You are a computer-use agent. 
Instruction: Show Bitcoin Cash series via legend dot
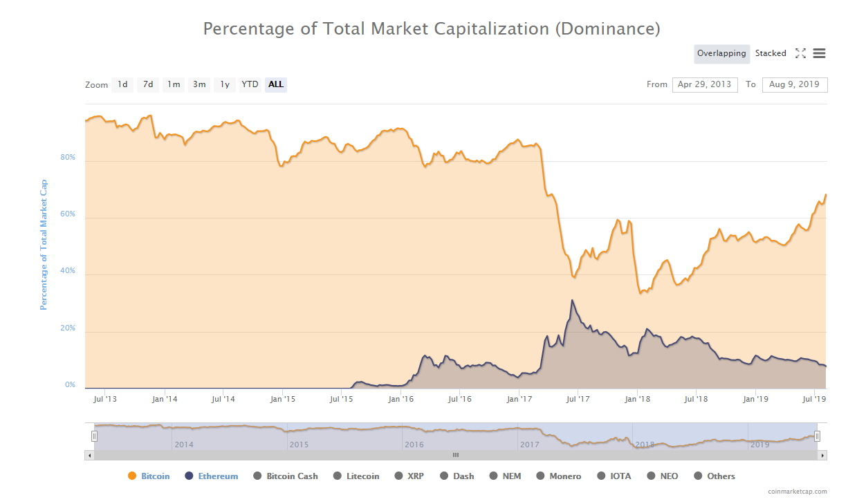[257, 476]
